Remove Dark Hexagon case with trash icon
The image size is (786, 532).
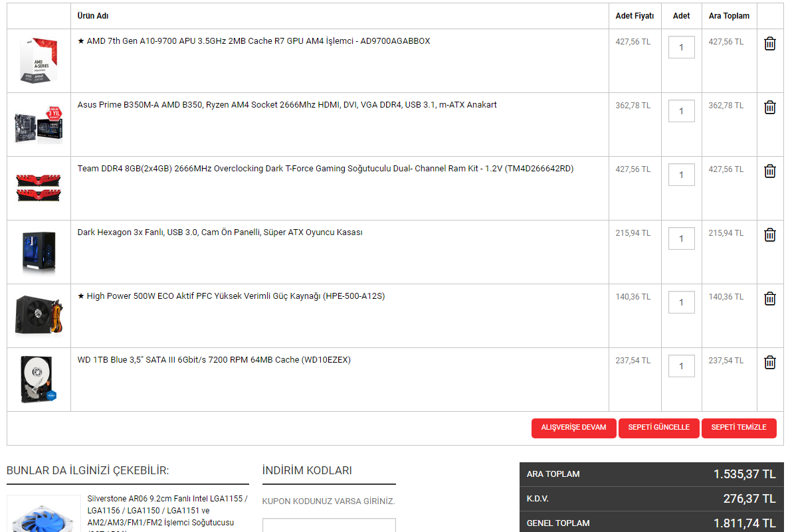[770, 234]
